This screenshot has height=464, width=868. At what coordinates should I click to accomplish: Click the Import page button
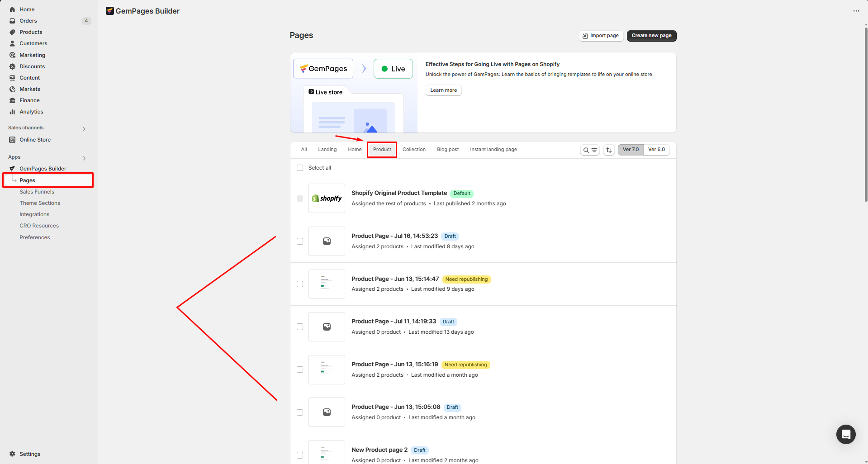601,36
